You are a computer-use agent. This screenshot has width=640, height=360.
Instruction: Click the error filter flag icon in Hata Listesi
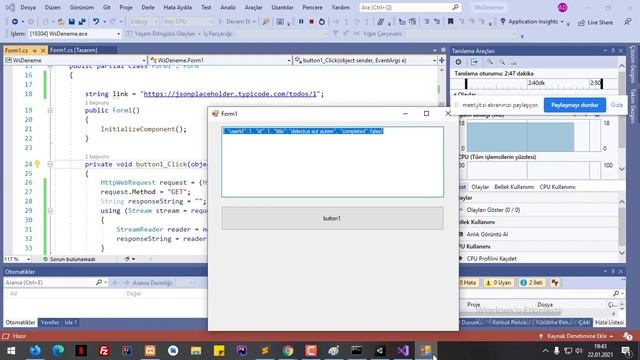(x=555, y=282)
